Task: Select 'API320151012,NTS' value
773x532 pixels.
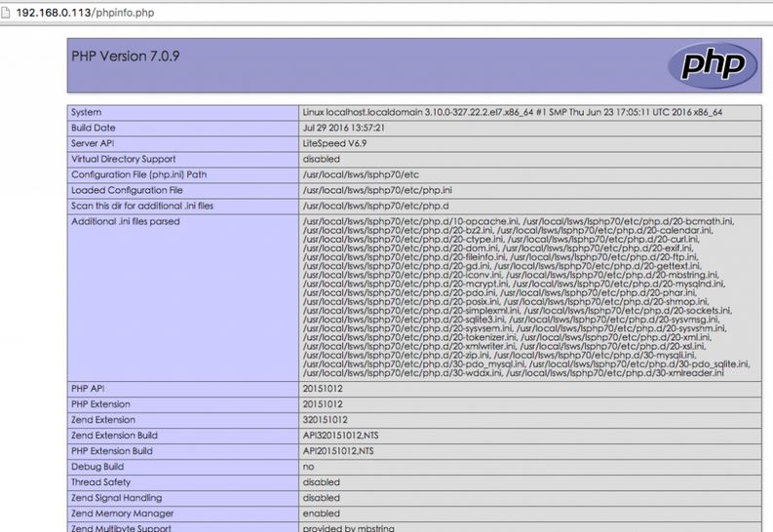Action: click(340, 436)
